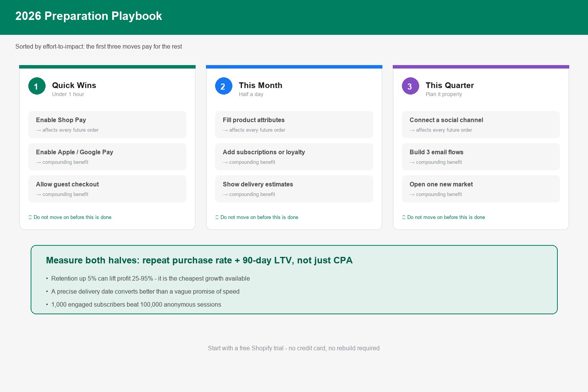Viewport: 588px width, 392px height.
Task: Click Quick Wins 'Do not move on' note
Action: coord(70,217)
